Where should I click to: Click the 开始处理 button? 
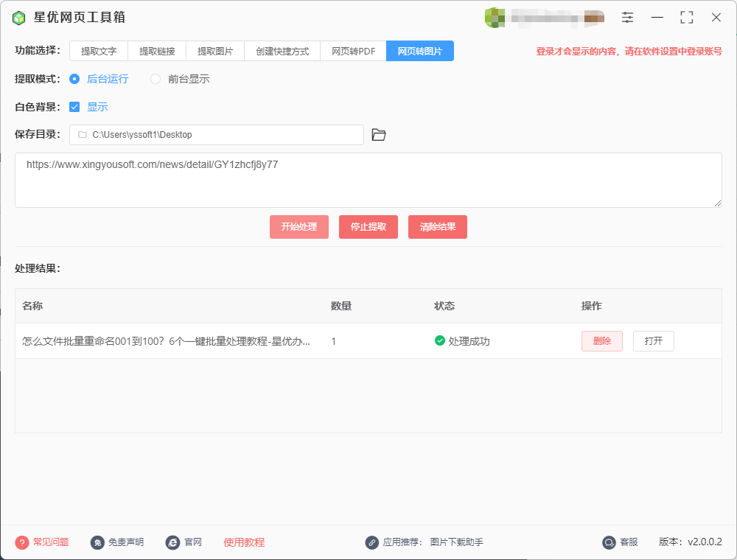pos(298,227)
